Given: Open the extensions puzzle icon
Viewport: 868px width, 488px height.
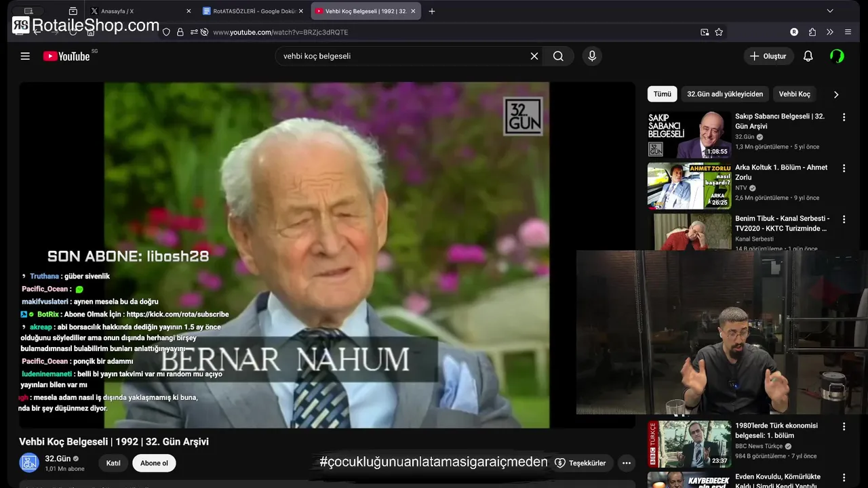Looking at the screenshot, I should [812, 32].
